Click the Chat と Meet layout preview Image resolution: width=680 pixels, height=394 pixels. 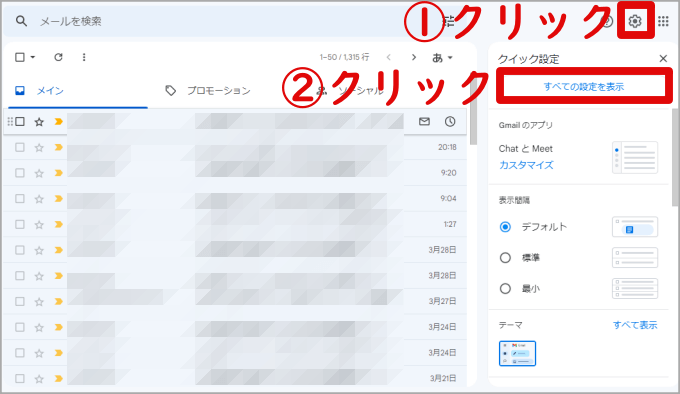[x=635, y=157]
